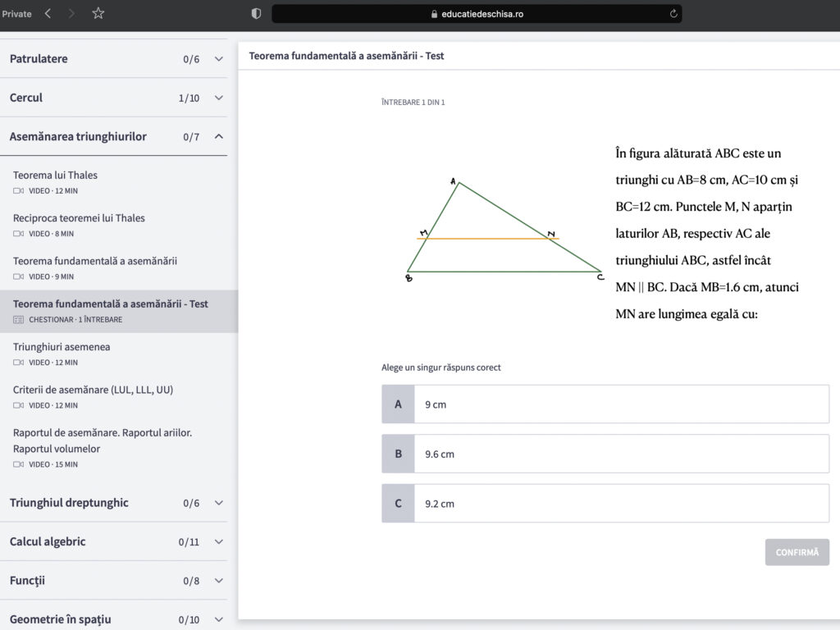Click the browser back arrow
The width and height of the screenshot is (840, 630).
coord(48,13)
